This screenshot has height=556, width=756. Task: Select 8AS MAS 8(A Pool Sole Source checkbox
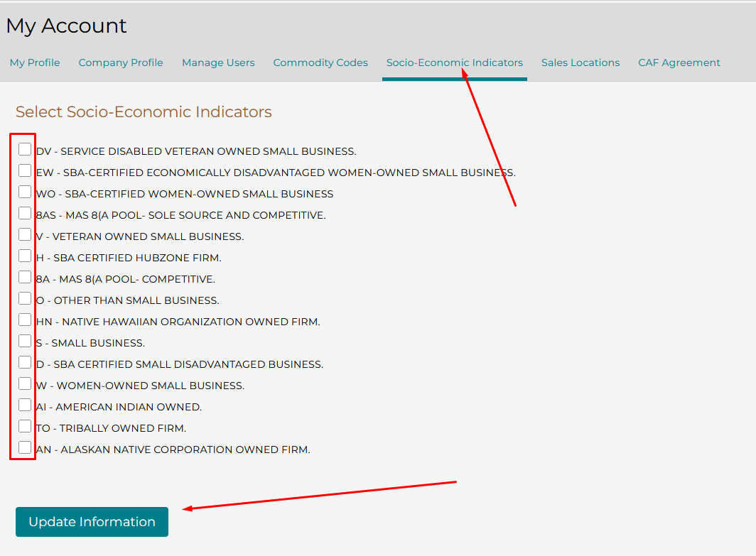tap(25, 213)
